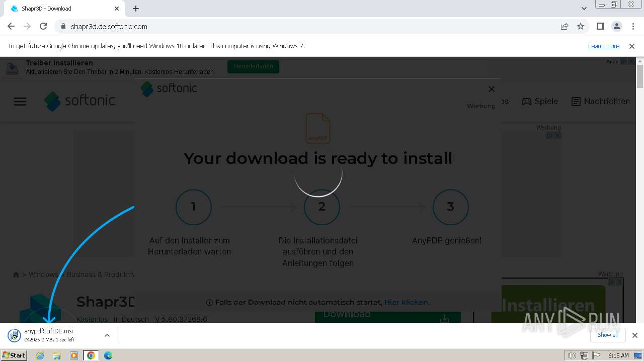
Task: Open File Explorer from taskbar
Action: click(57, 355)
